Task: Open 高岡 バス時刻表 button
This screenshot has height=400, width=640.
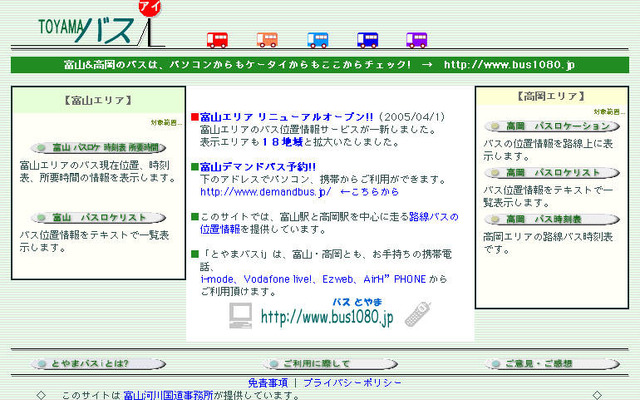Action: pos(552,220)
